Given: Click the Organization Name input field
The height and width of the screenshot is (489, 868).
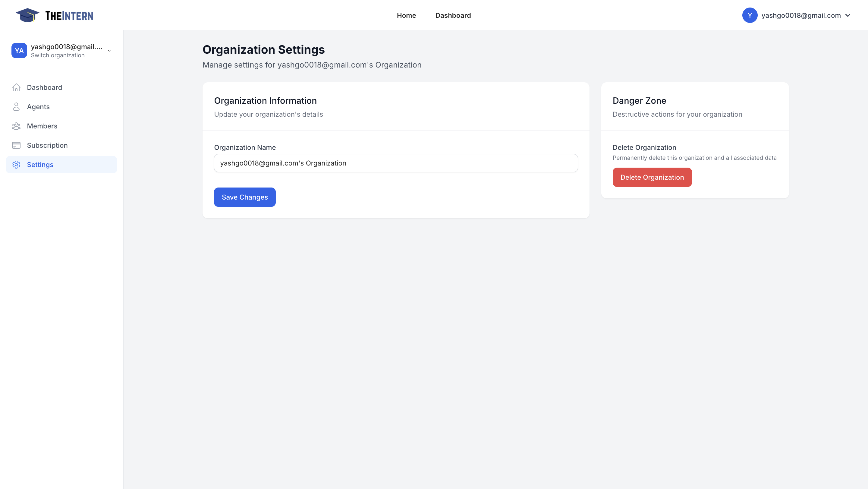Looking at the screenshot, I should click(x=396, y=163).
